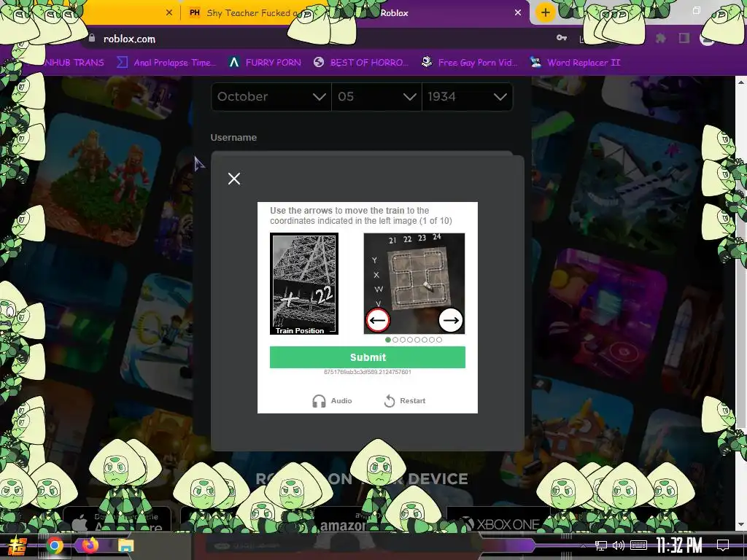Launch Chrome from the taskbar
This screenshot has width=747, height=560.
click(54, 545)
